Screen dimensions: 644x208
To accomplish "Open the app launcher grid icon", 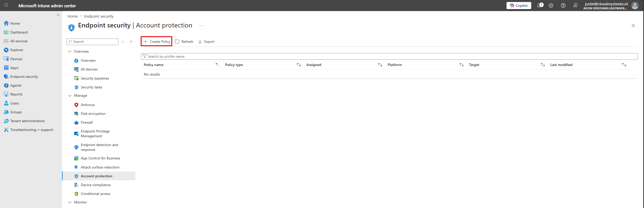I will point(6,5).
